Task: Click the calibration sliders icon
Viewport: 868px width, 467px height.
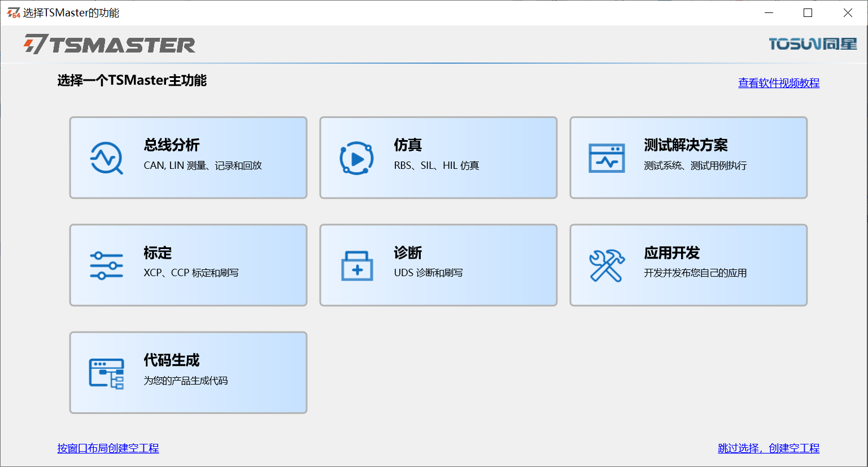Action: 106,265
